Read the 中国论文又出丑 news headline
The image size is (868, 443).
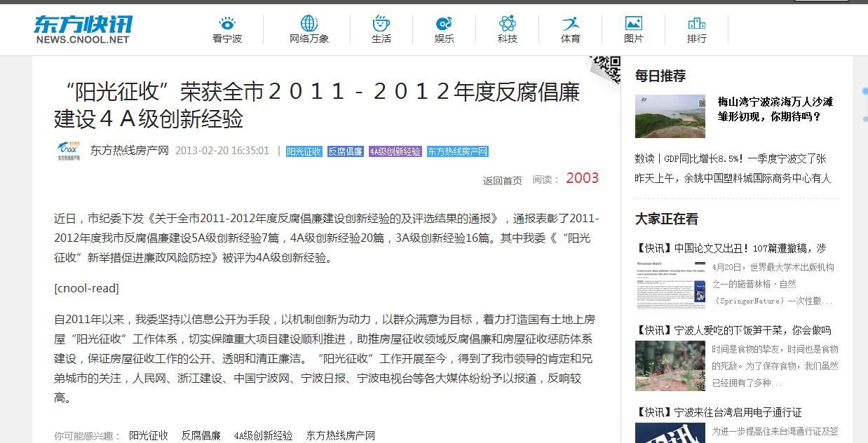coord(733,248)
